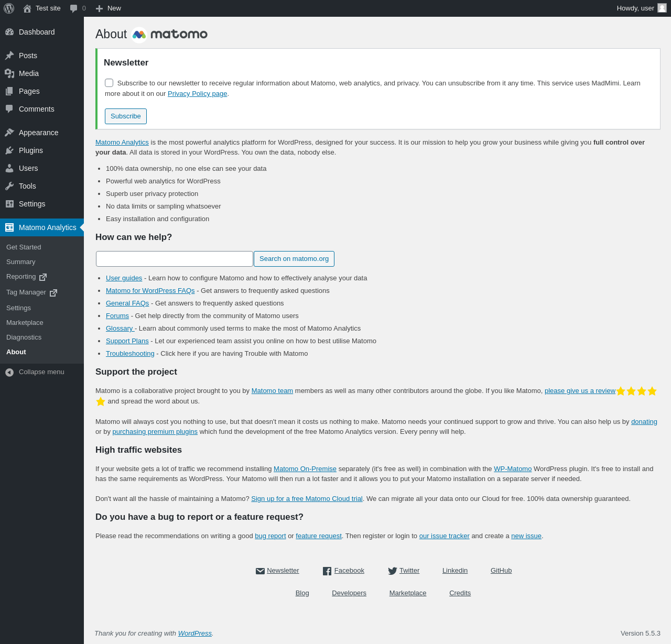
Task: Click the gold review stars
Action: pos(636,391)
